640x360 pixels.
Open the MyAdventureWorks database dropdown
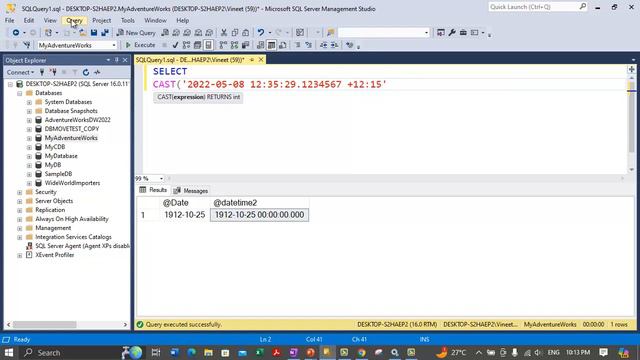click(x=114, y=45)
